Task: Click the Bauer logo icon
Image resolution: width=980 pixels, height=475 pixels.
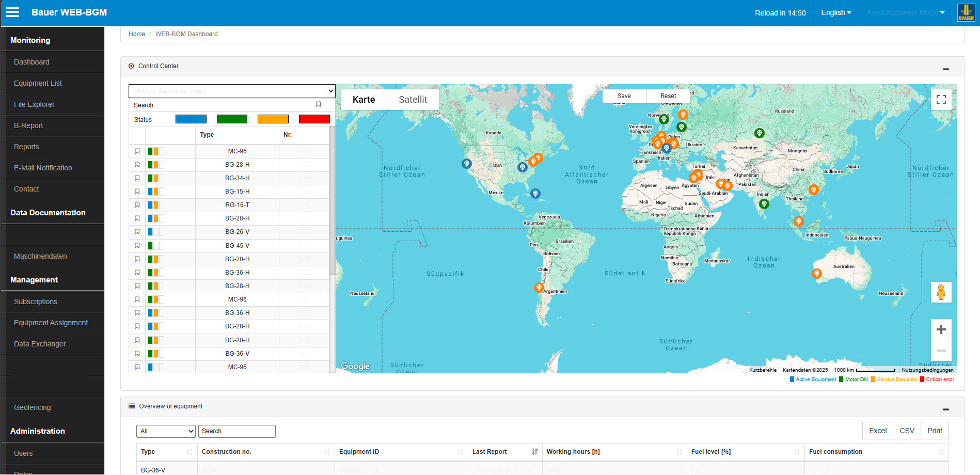Action: (966, 12)
